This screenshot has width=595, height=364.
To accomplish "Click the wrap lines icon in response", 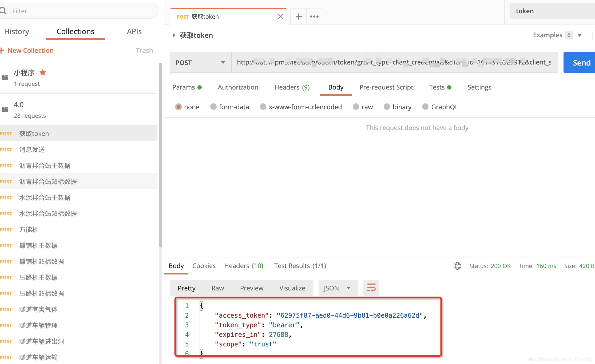I will click(371, 288).
